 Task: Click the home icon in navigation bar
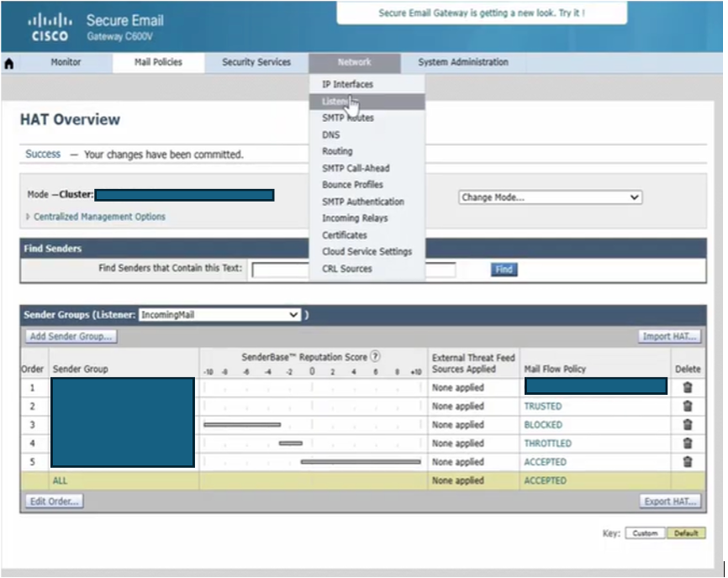pyautogui.click(x=9, y=63)
